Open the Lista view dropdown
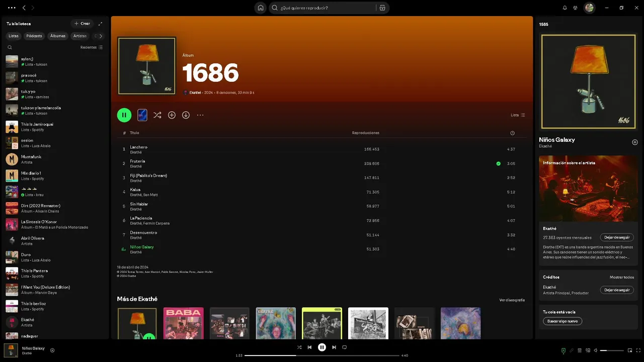Image resolution: width=644 pixels, height=362 pixels. [518, 115]
